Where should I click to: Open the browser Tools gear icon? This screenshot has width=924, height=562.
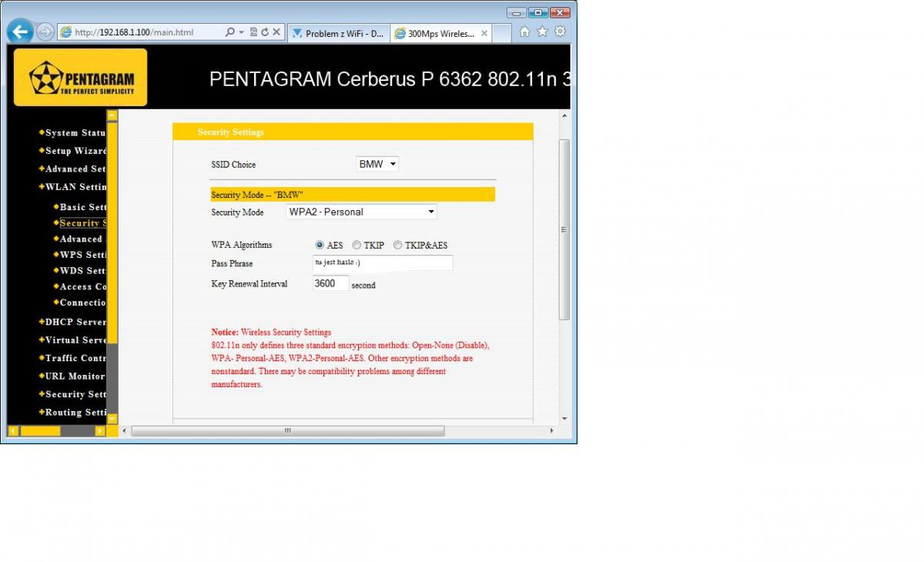click(560, 32)
